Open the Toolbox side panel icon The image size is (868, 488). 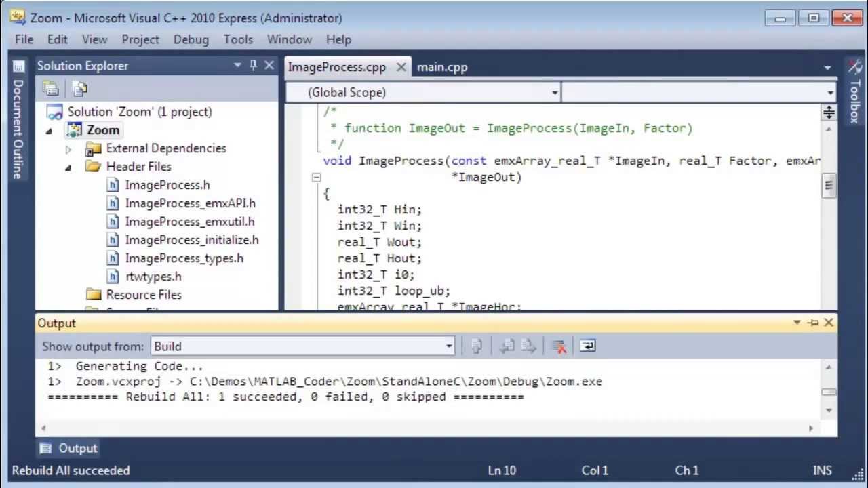click(854, 66)
